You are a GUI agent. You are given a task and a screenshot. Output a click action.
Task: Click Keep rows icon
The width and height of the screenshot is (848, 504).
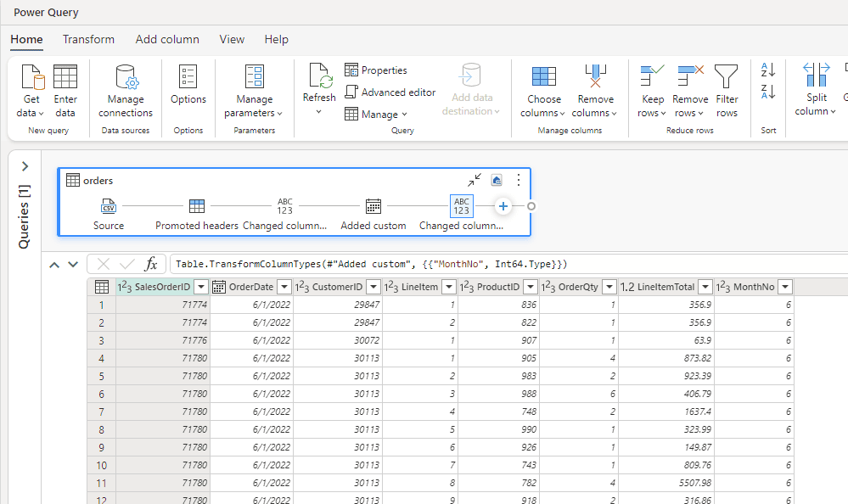[652, 76]
